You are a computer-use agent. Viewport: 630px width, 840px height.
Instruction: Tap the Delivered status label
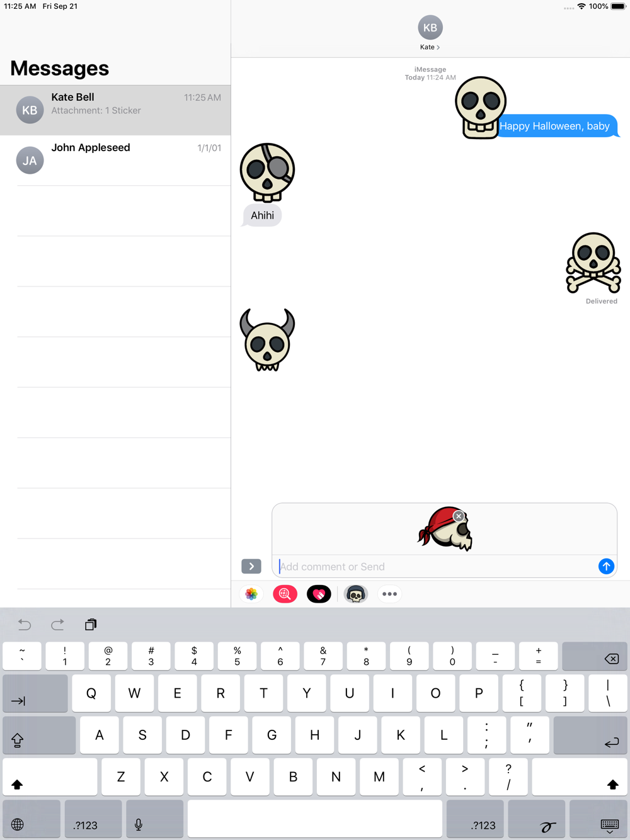point(602,301)
